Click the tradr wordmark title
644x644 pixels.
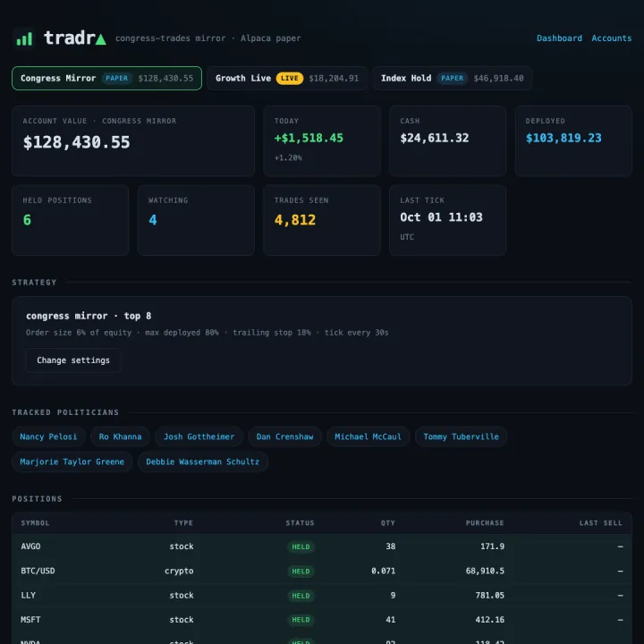[x=75, y=38]
